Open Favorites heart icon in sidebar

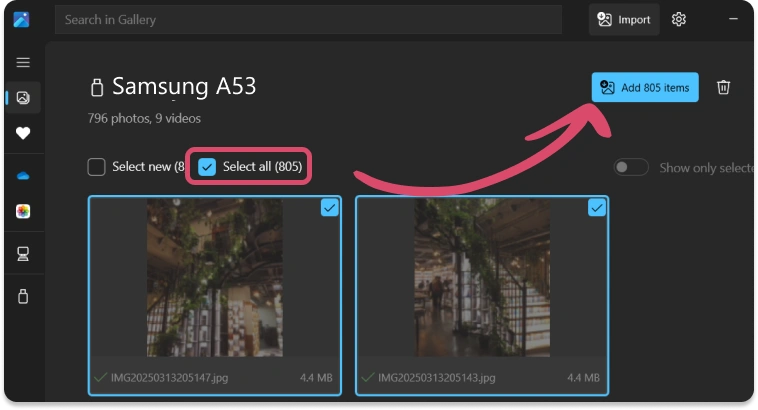[x=23, y=133]
